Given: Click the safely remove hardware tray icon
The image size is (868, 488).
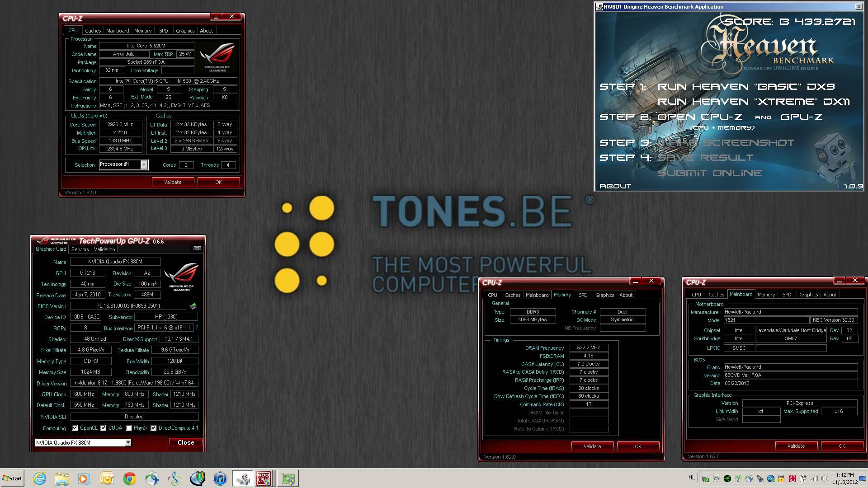Looking at the screenshot, I should click(705, 479).
